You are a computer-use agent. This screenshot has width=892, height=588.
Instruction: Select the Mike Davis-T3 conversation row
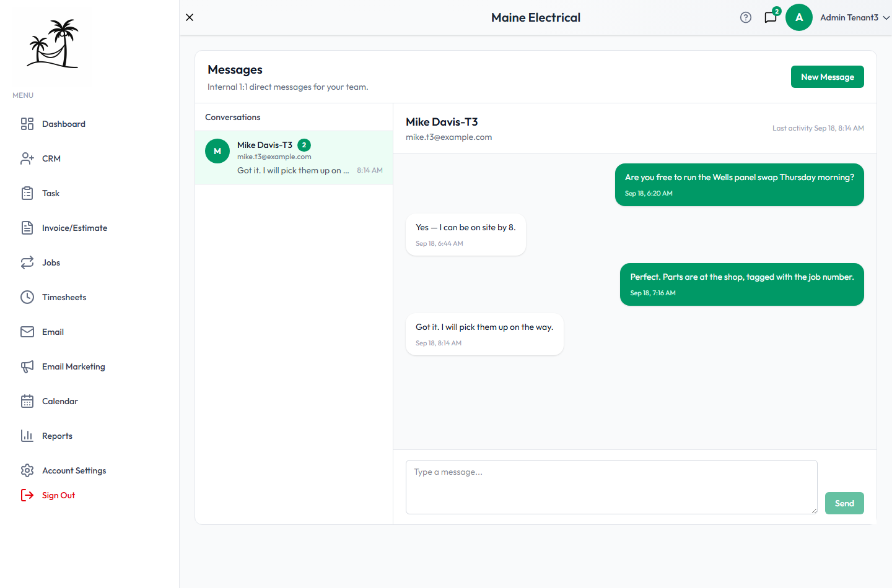pyautogui.click(x=294, y=157)
